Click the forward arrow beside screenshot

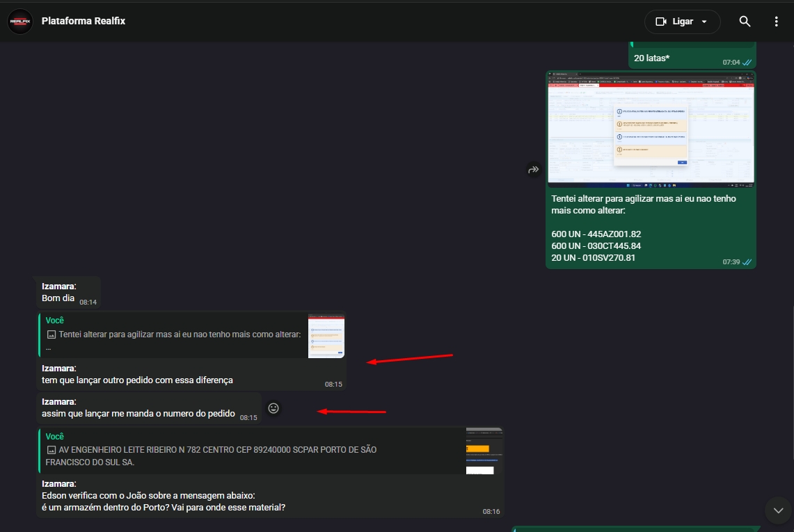(533, 169)
